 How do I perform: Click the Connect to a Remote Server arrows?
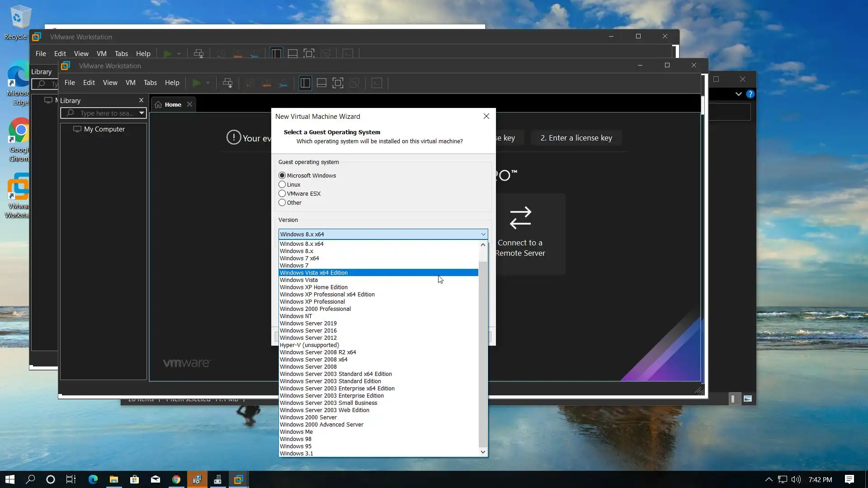(520, 218)
